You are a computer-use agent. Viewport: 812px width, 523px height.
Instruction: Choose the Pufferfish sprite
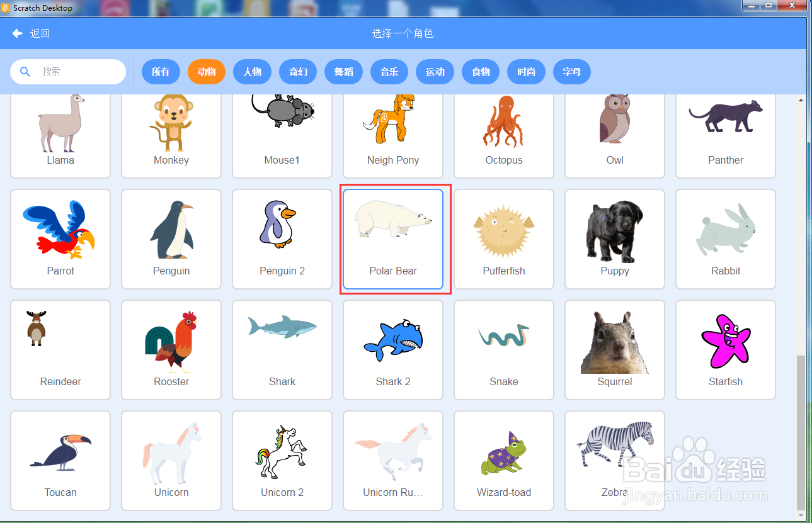(x=504, y=239)
